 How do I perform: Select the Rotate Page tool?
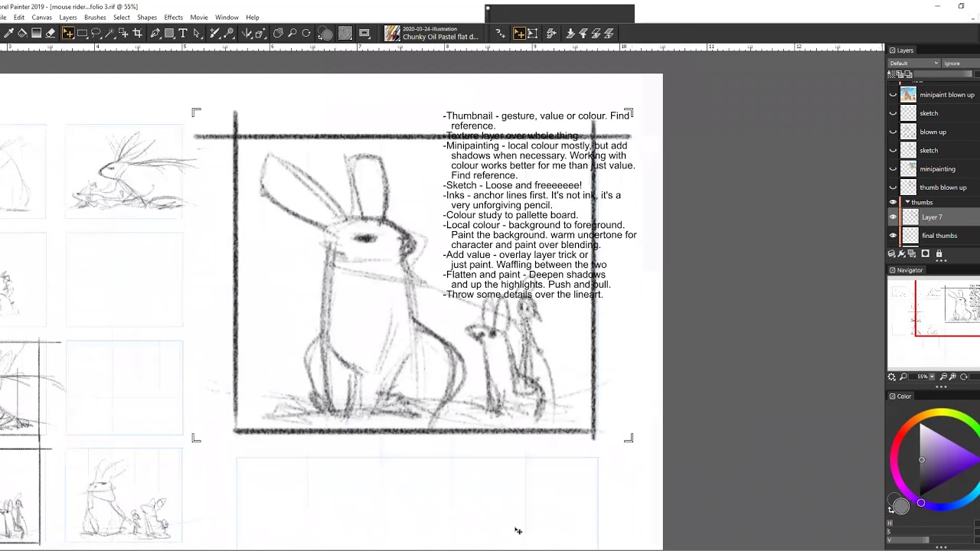306,33
